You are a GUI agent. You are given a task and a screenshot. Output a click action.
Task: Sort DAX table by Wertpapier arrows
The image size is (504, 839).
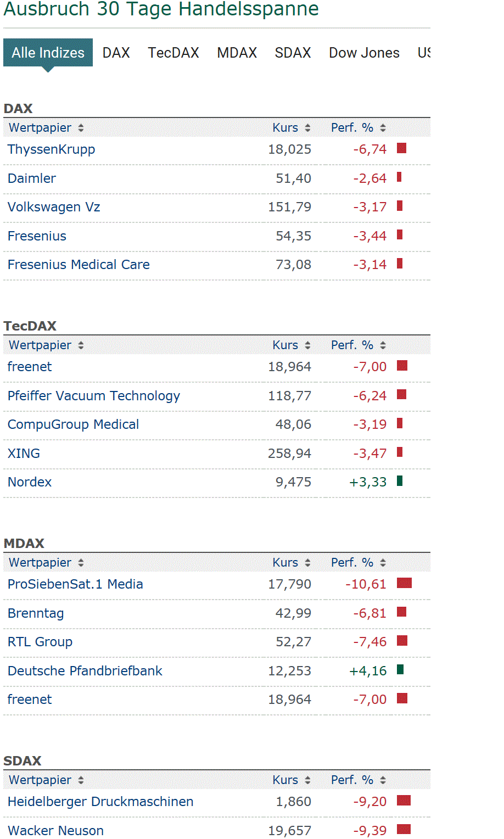[81, 128]
